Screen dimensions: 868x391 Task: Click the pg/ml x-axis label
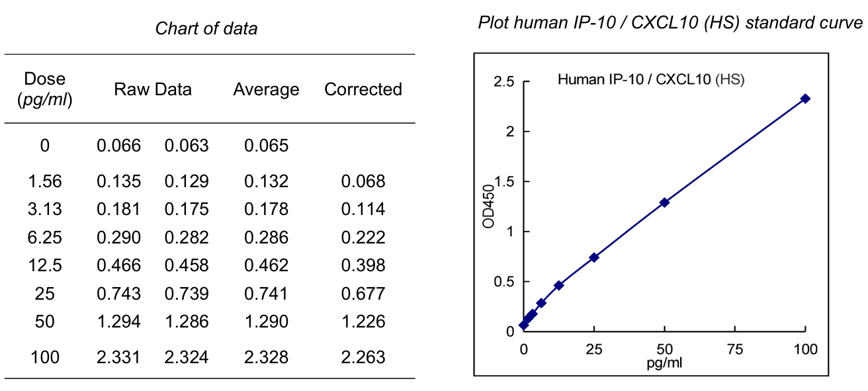(x=664, y=363)
